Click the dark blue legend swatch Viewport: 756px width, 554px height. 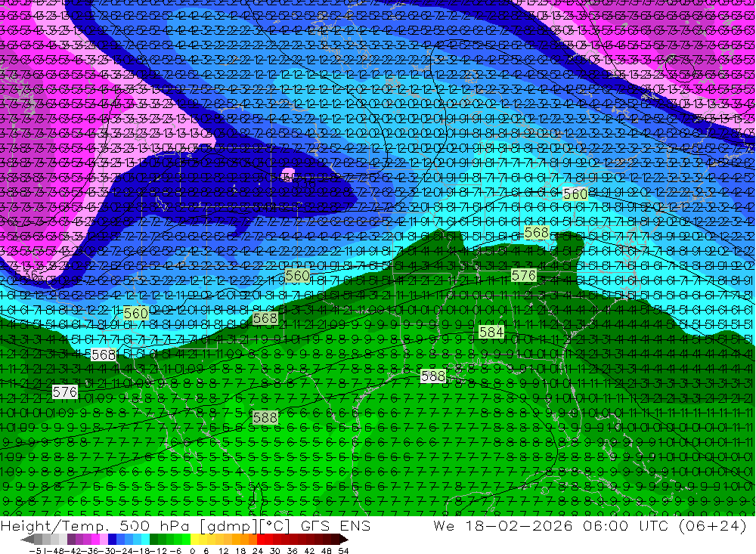(112, 540)
